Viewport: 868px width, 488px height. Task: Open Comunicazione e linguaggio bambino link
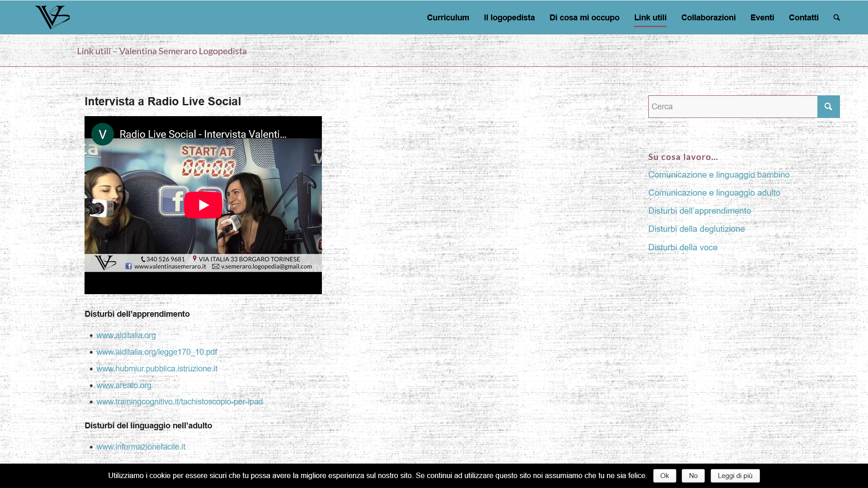(719, 175)
